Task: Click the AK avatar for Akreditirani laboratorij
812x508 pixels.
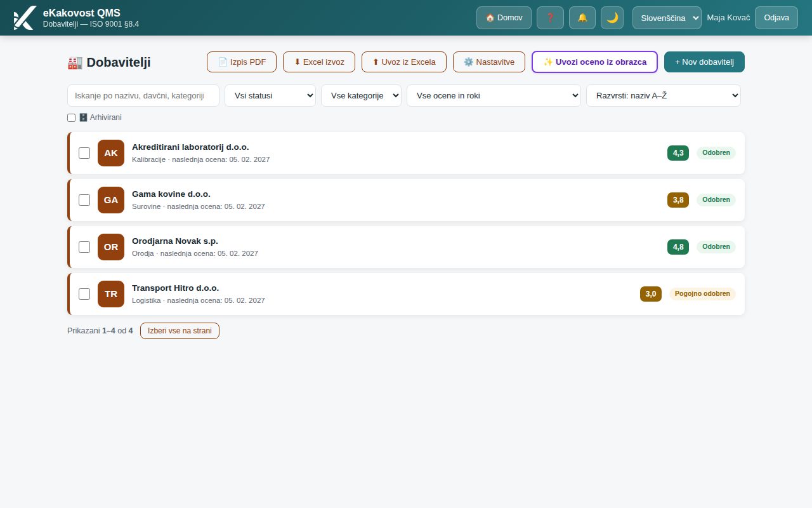Action: tap(111, 153)
